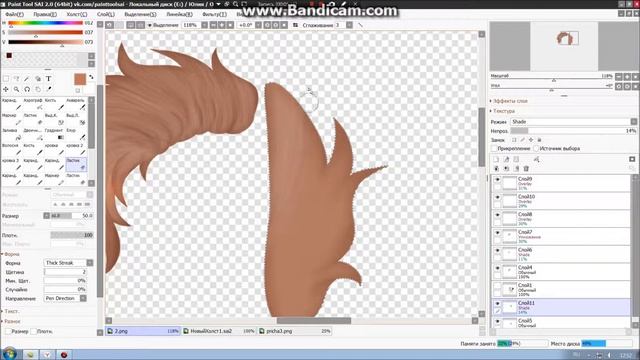Switch to the НовыйХолст1.sai2 document tab
Screen dimensions: 640x360
(x=219, y=331)
